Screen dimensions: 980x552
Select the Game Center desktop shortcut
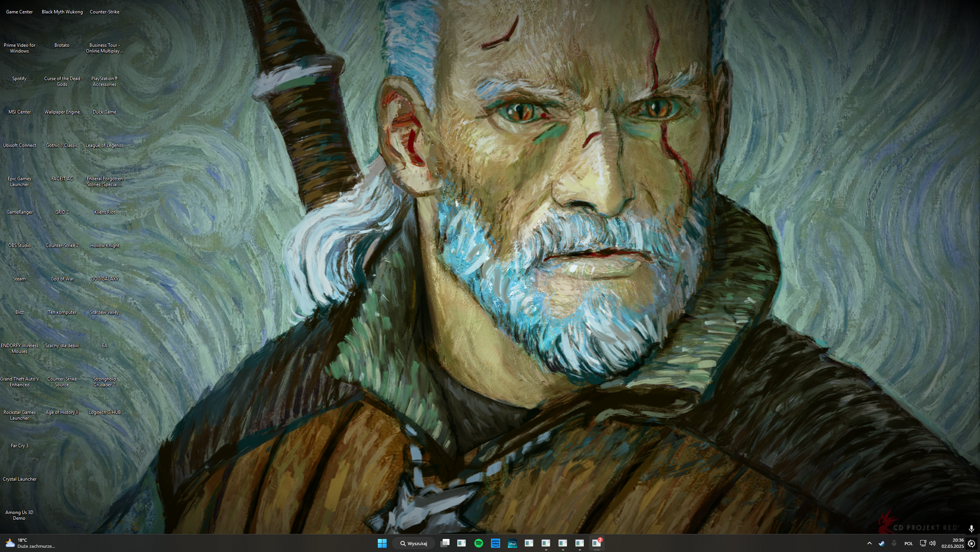(x=20, y=12)
